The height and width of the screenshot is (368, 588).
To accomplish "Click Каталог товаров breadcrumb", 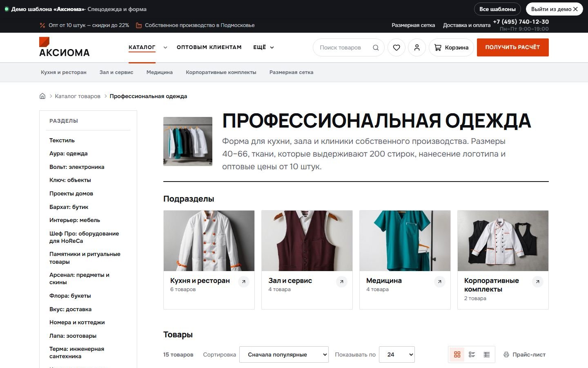I will (x=78, y=96).
